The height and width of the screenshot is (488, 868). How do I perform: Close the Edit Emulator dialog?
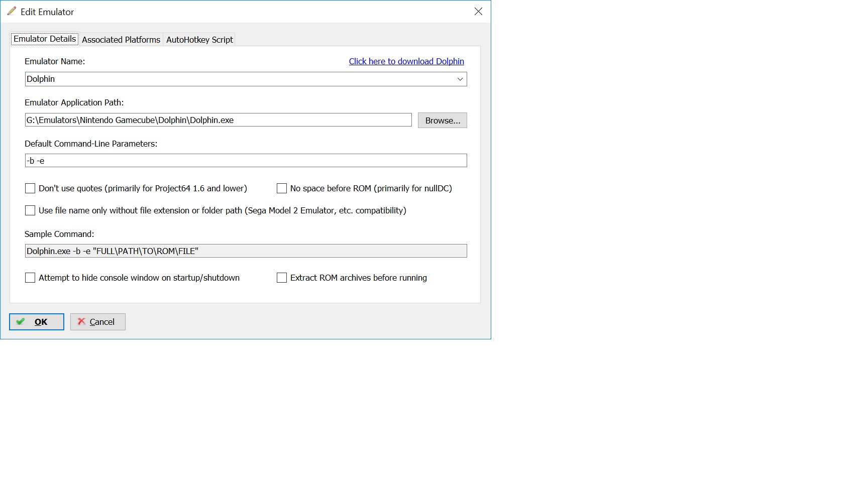click(x=478, y=12)
